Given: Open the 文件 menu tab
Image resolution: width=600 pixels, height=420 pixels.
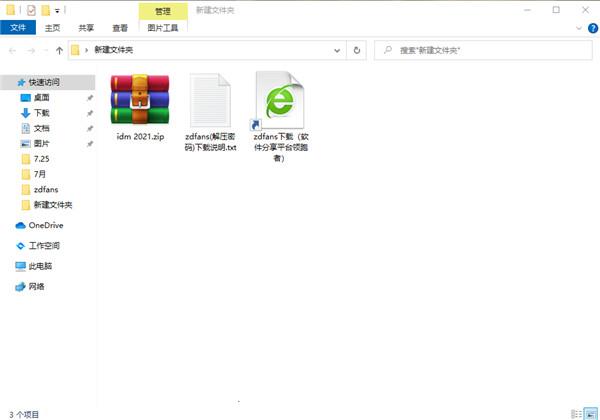Looking at the screenshot, I should (18, 28).
